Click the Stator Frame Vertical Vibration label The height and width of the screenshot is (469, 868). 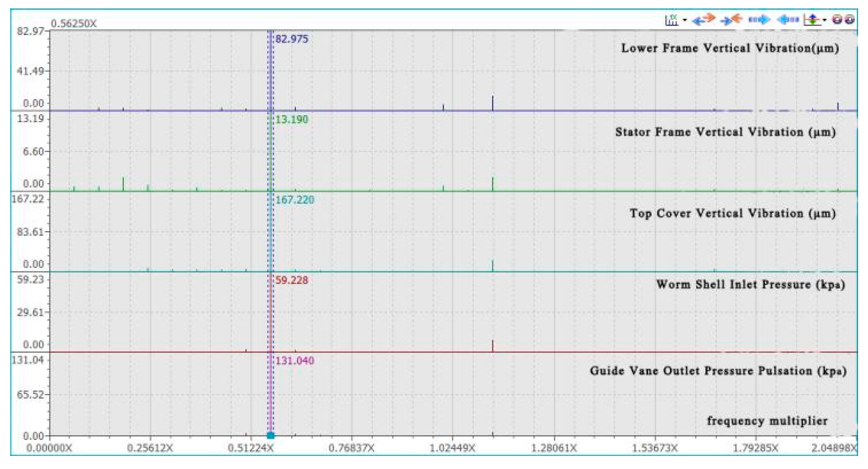tap(725, 132)
